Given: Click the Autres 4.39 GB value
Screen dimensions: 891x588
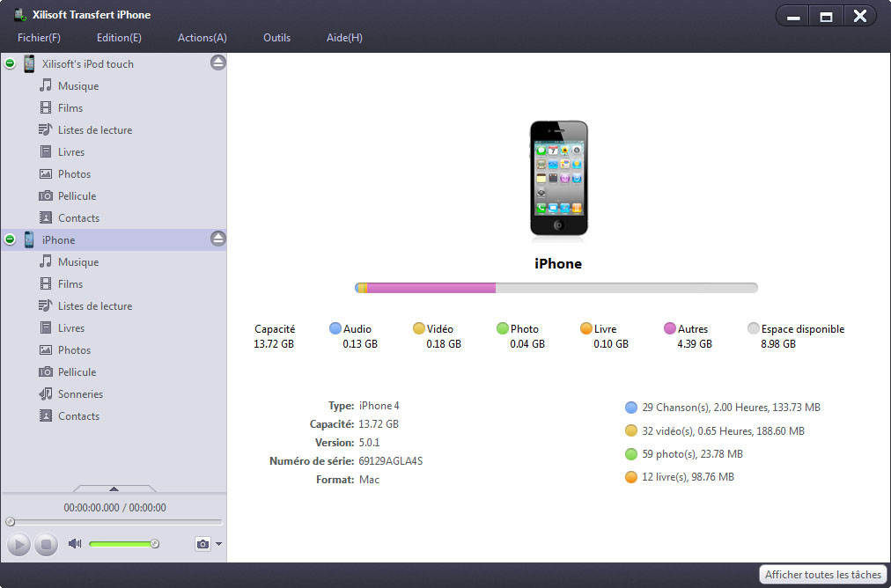Looking at the screenshot, I should coord(695,343).
